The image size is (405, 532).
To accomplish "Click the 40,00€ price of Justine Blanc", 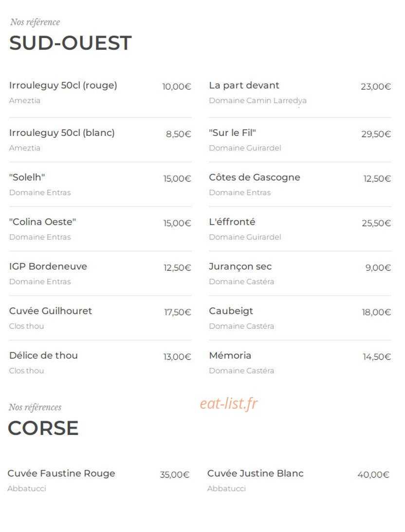I will coord(373,475).
